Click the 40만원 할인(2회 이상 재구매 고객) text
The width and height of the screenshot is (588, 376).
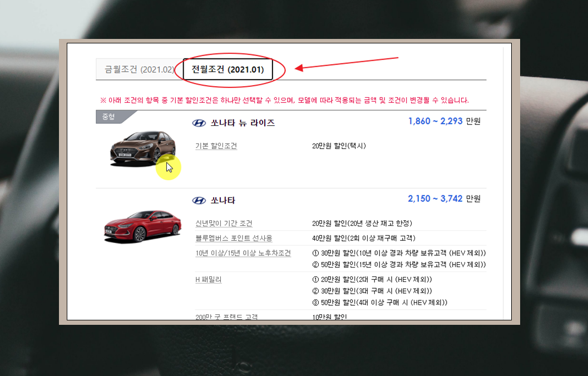pyautogui.click(x=364, y=238)
